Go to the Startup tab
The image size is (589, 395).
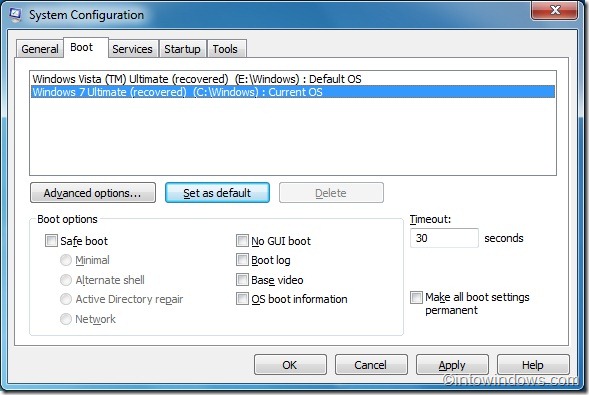tap(182, 49)
